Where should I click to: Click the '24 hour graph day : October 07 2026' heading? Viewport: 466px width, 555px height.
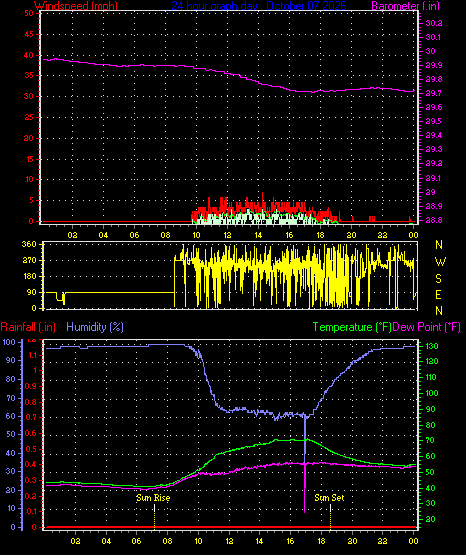pos(259,5)
